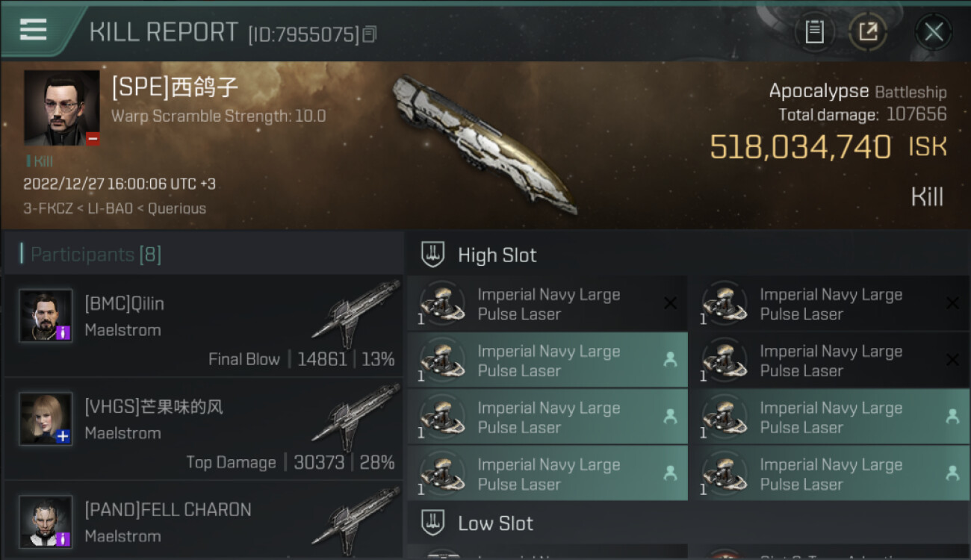Open the 3-FKCZ < LI-BA0 < Querious location
This screenshot has width=971, height=560.
pos(114,208)
